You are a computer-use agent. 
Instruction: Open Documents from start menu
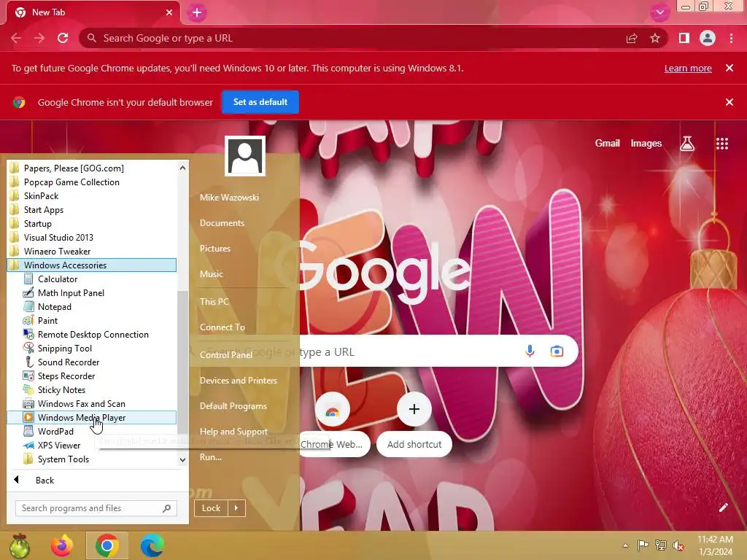point(222,223)
